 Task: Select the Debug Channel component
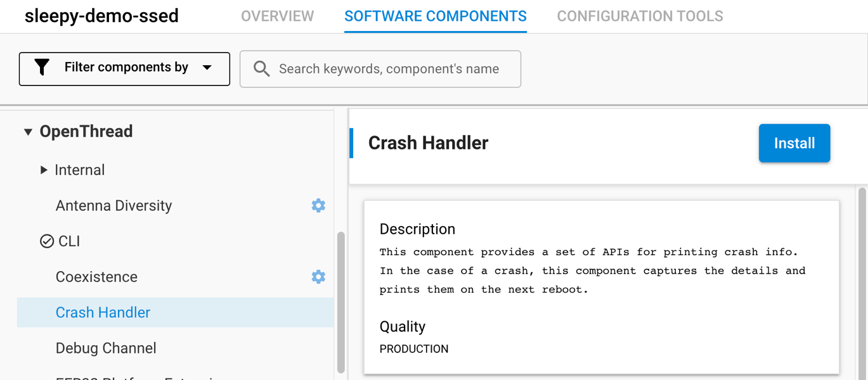click(106, 348)
